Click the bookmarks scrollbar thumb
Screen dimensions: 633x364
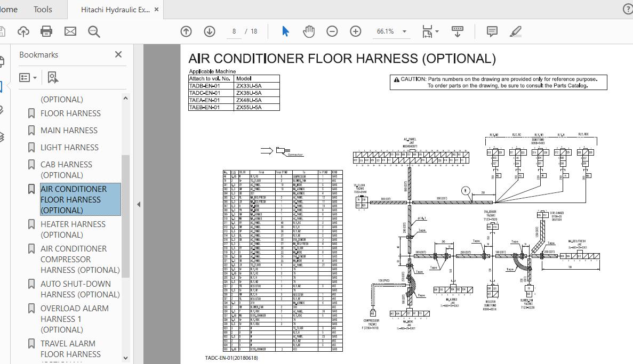tap(125, 216)
